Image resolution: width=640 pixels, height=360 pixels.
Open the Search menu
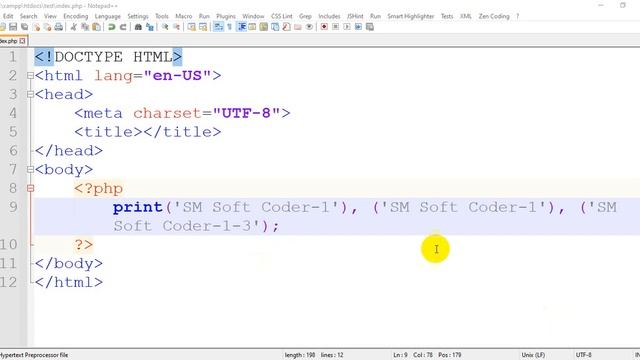(x=29, y=16)
